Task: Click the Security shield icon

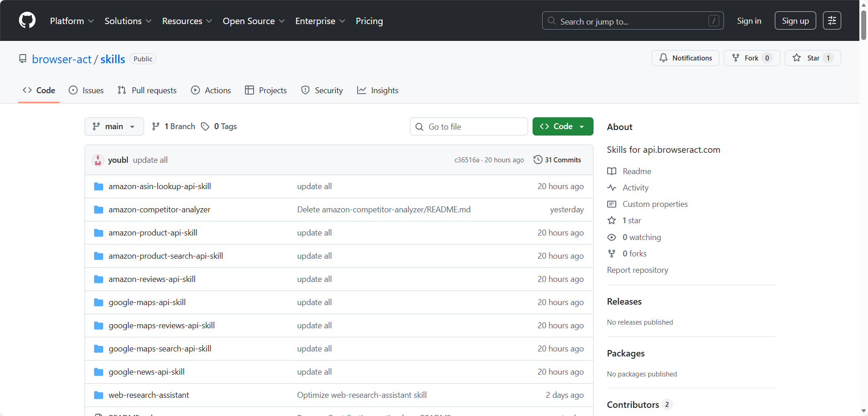Action: pos(305,90)
